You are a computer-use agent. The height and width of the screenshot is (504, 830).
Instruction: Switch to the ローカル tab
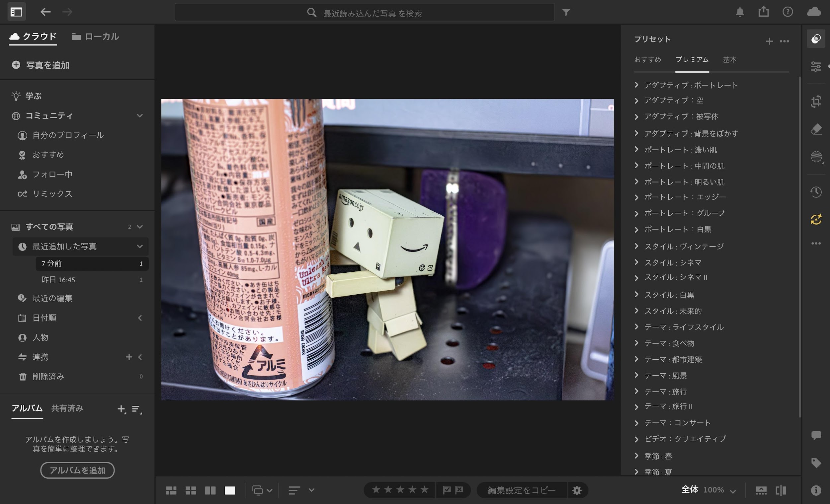tap(95, 36)
